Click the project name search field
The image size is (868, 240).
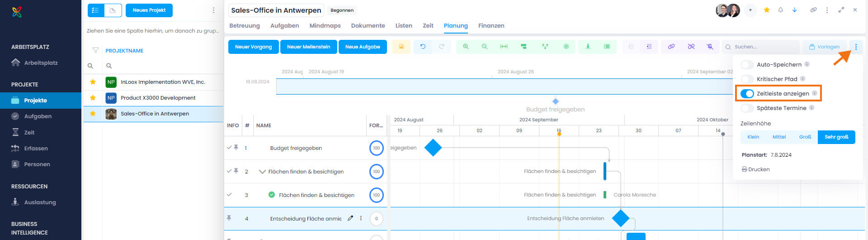(x=163, y=66)
